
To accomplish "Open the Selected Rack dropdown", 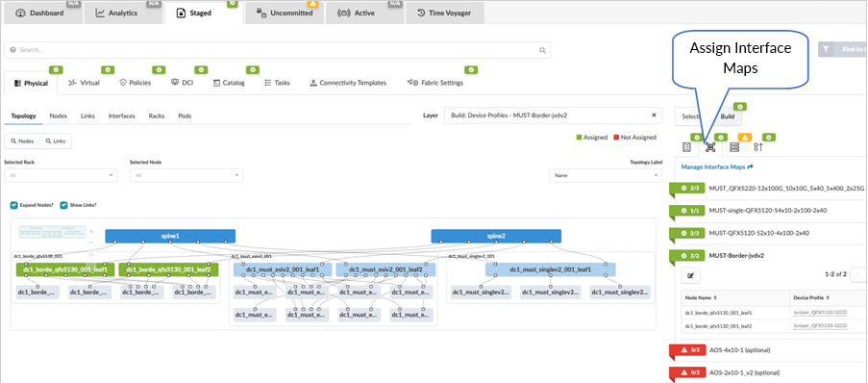I will coord(61,175).
